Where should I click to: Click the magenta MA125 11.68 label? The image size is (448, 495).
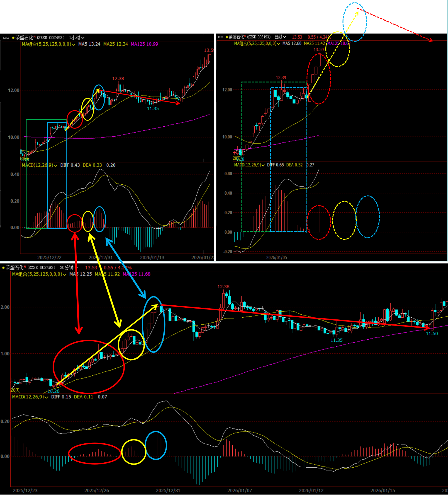point(137,274)
